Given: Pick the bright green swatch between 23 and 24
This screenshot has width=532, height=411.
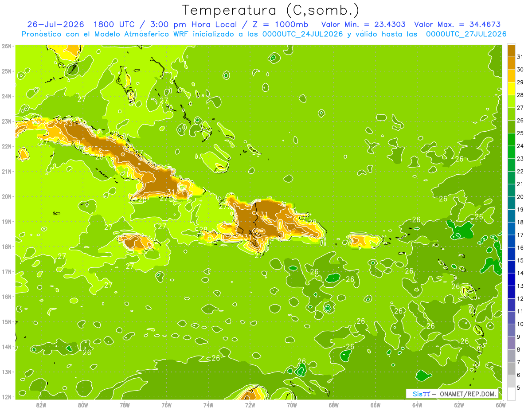Looking at the screenshot, I should pyautogui.click(x=511, y=152).
